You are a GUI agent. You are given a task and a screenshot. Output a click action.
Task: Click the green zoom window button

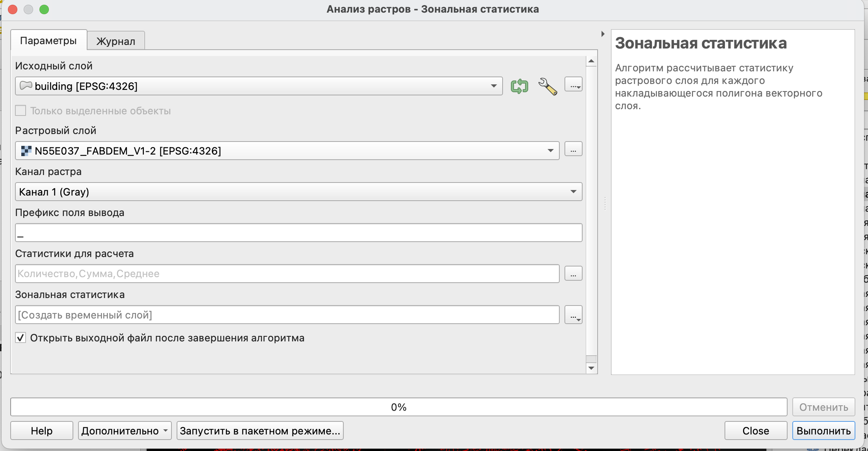pyautogui.click(x=44, y=9)
